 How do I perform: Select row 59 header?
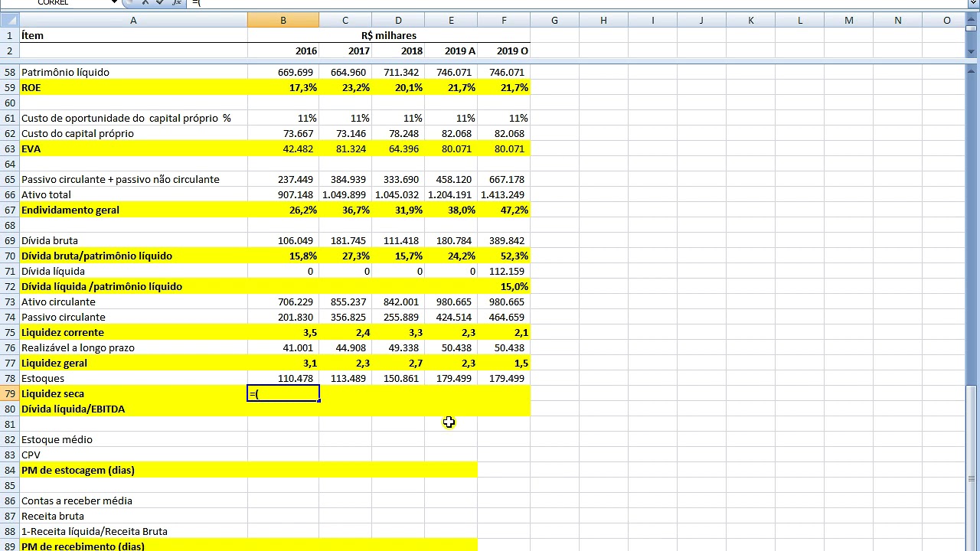coord(9,87)
